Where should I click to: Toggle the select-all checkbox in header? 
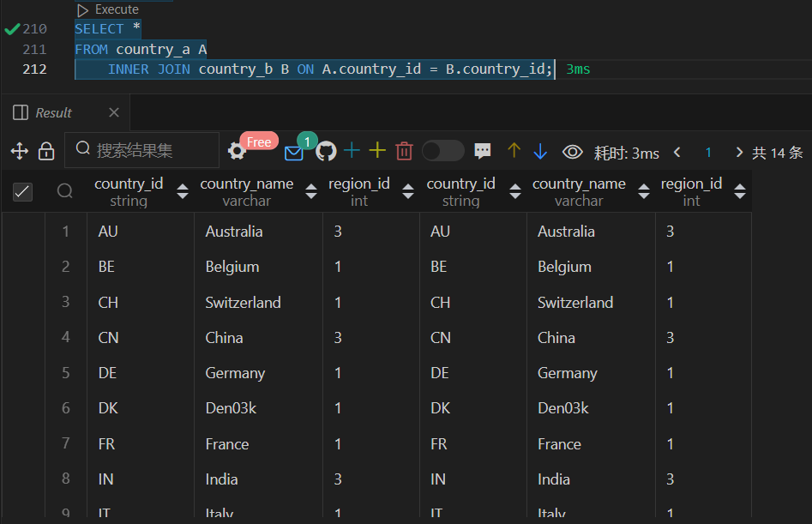tap(22, 191)
